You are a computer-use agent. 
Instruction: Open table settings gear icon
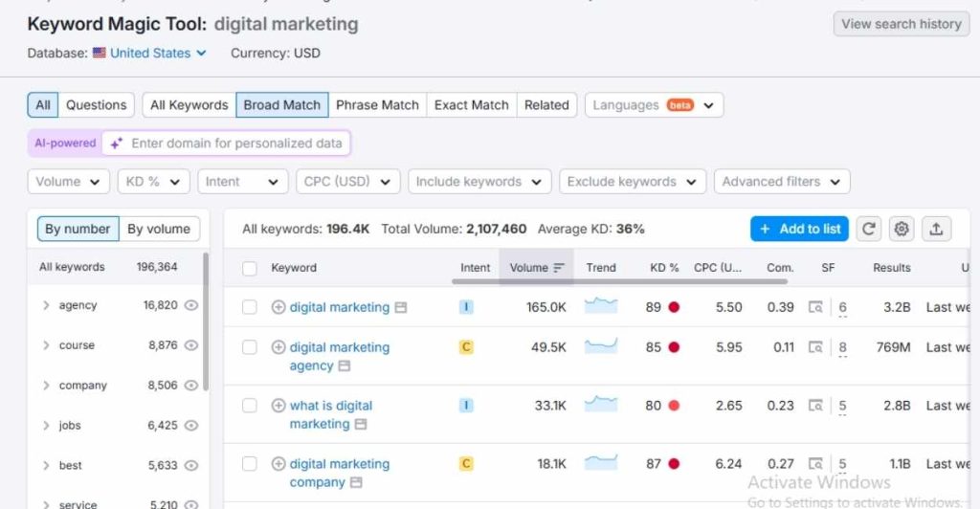(902, 229)
